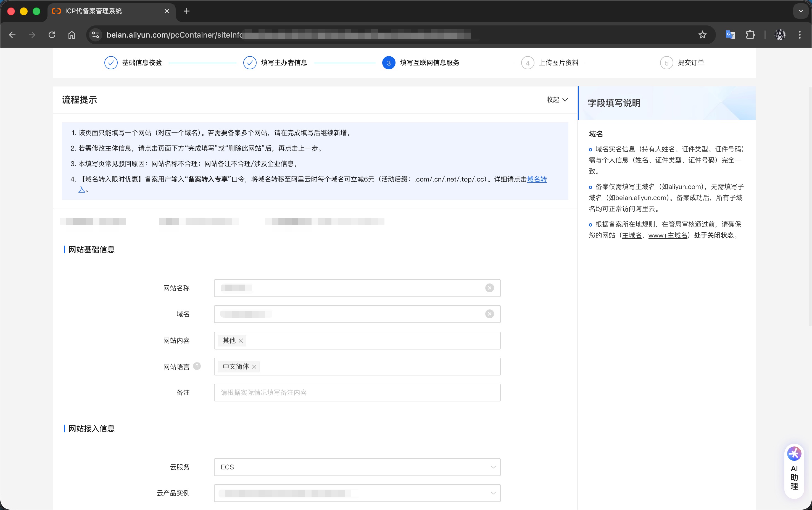
Task: Open Google Translate icon in toolbar
Action: [x=730, y=35]
